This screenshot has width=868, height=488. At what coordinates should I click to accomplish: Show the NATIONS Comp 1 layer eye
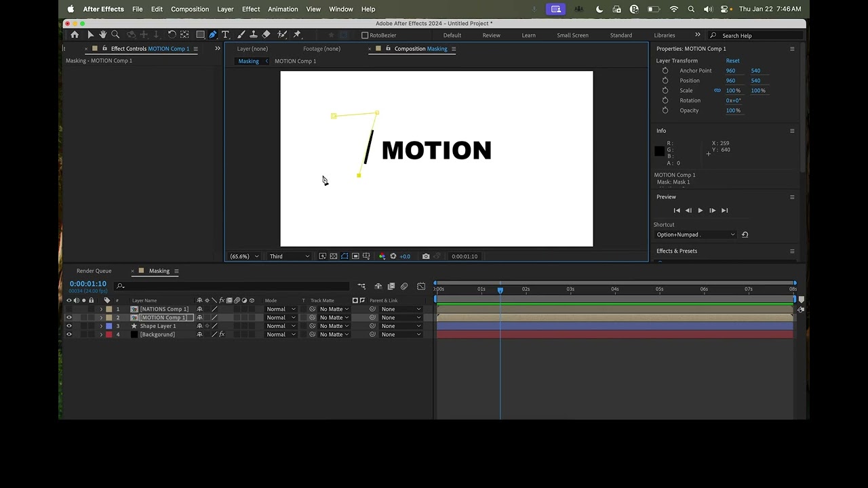(x=68, y=309)
